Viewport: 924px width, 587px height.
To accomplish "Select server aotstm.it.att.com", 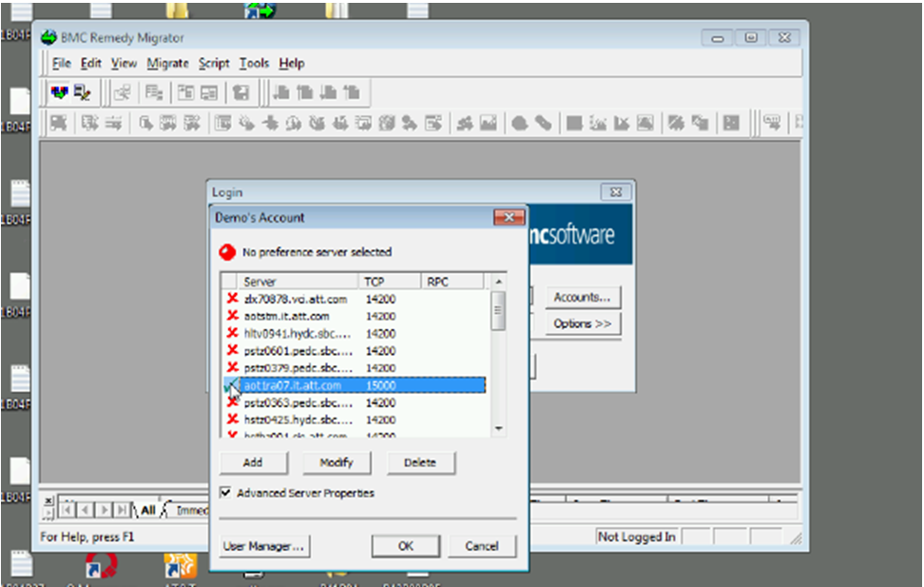I will (355, 316).
